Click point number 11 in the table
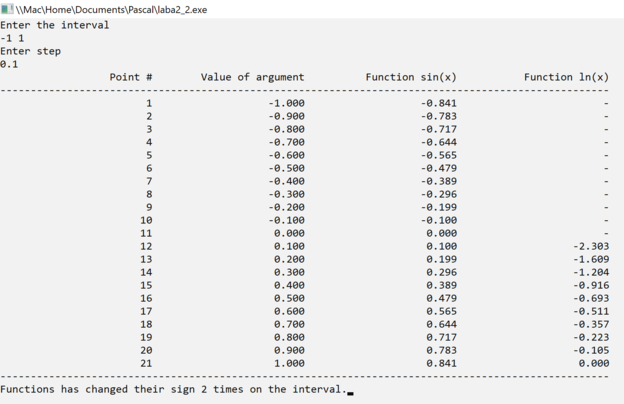The image size is (624, 404). [146, 233]
